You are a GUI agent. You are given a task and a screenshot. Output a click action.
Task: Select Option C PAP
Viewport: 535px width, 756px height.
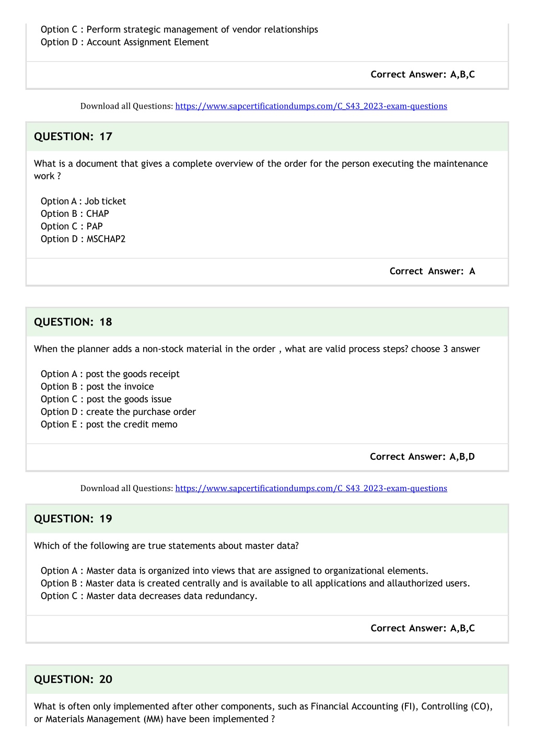pyautogui.click(x=72, y=226)
